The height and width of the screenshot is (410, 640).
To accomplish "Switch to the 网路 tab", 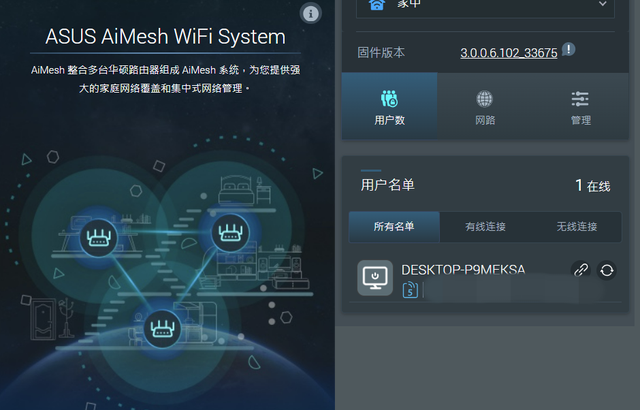I will tap(485, 106).
